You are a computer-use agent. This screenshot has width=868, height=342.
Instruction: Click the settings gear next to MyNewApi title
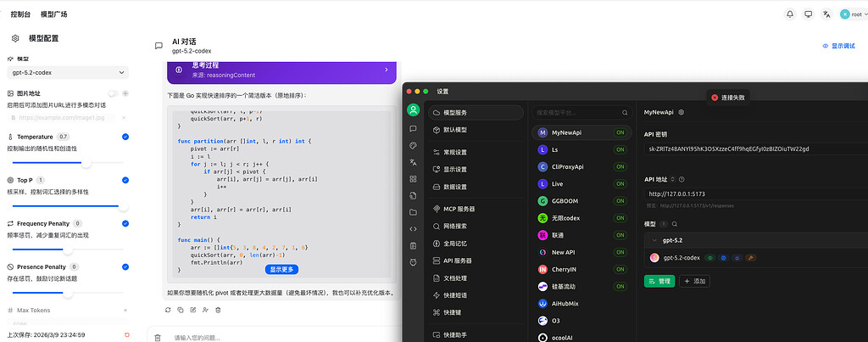(682, 112)
